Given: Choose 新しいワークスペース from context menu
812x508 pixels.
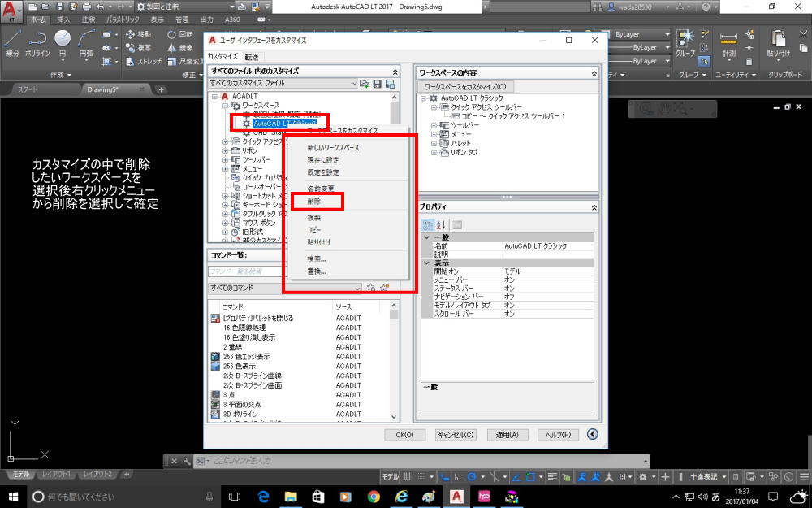Looking at the screenshot, I should [x=333, y=148].
